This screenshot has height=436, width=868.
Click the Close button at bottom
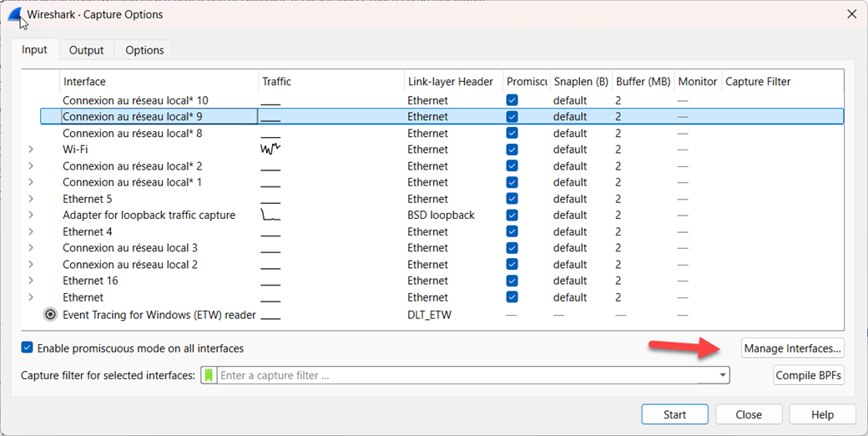click(x=749, y=414)
